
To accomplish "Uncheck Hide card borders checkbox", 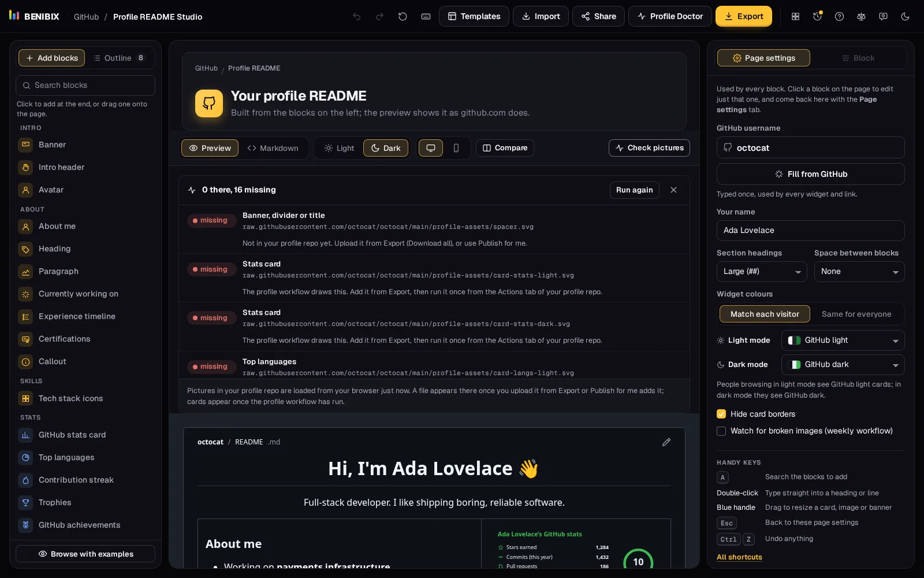I will click(721, 414).
